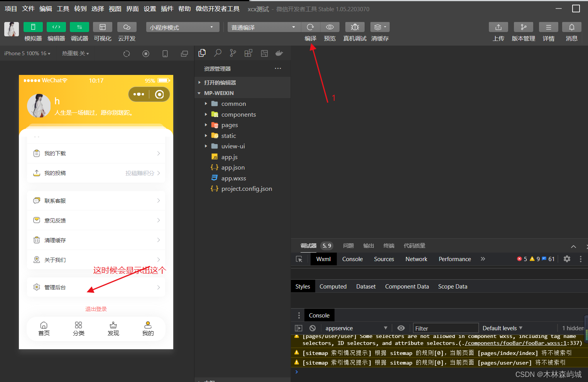
Task: Expand the common folder
Action: [x=242, y=104]
